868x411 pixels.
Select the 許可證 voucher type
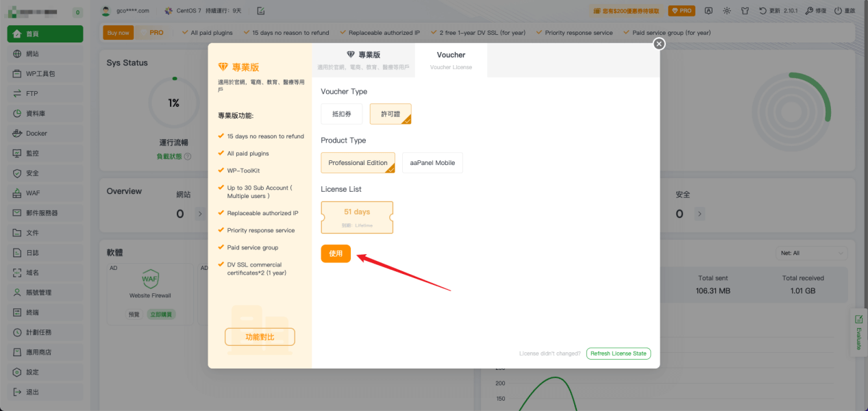390,114
